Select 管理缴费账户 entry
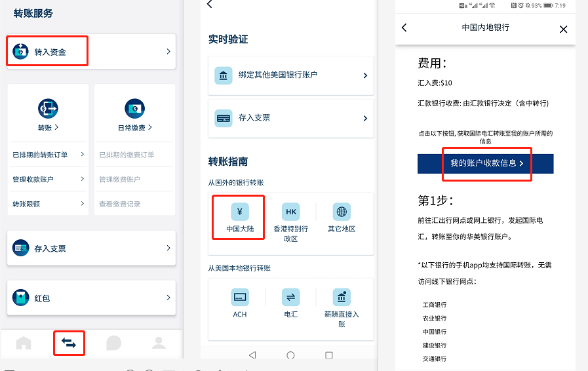 (119, 180)
